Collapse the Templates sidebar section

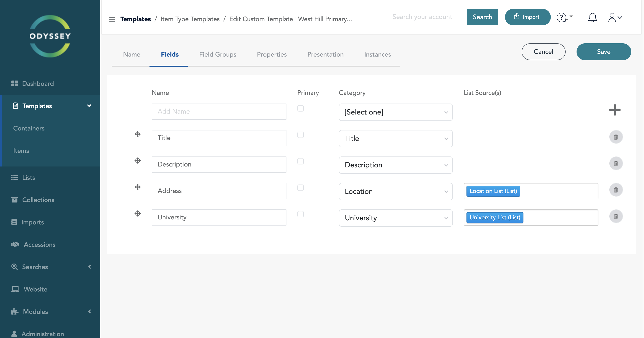(89, 106)
